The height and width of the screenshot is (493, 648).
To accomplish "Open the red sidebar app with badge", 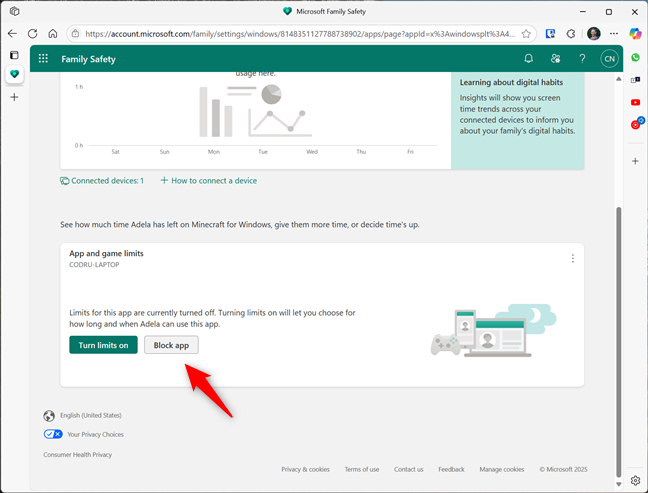I will pyautogui.click(x=636, y=123).
